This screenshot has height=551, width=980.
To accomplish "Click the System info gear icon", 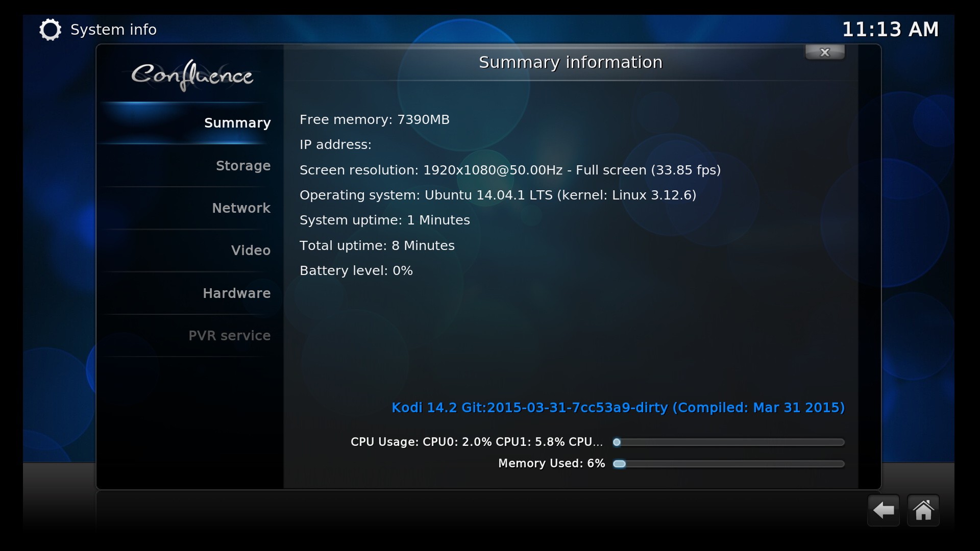I will (x=50, y=30).
